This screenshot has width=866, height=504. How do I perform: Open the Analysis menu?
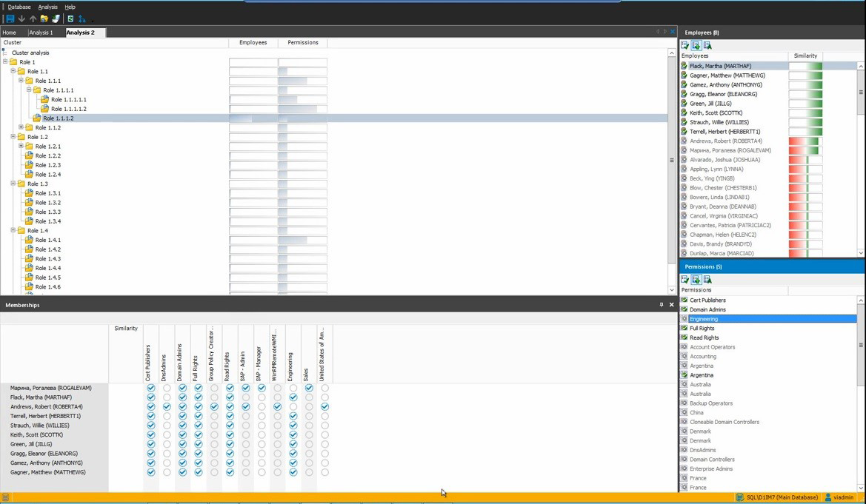[47, 7]
